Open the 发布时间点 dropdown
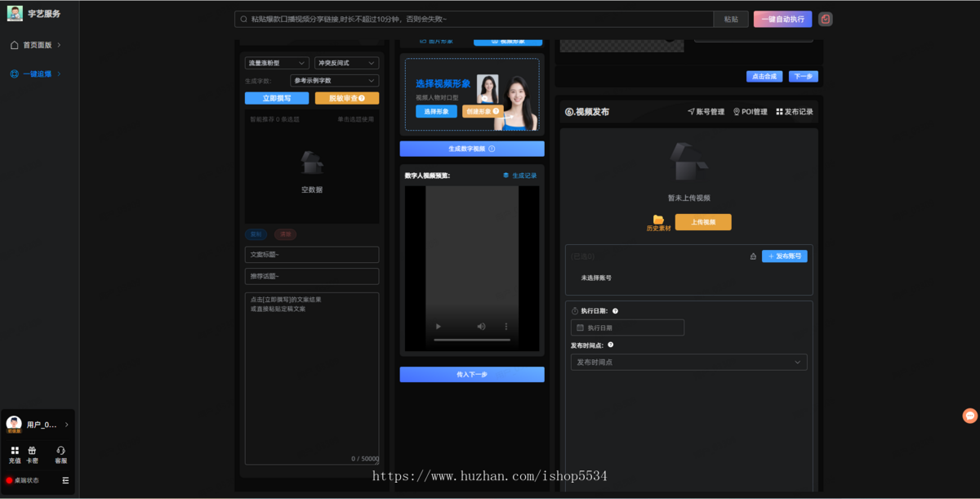Screen dimensions: 980x499 point(688,362)
